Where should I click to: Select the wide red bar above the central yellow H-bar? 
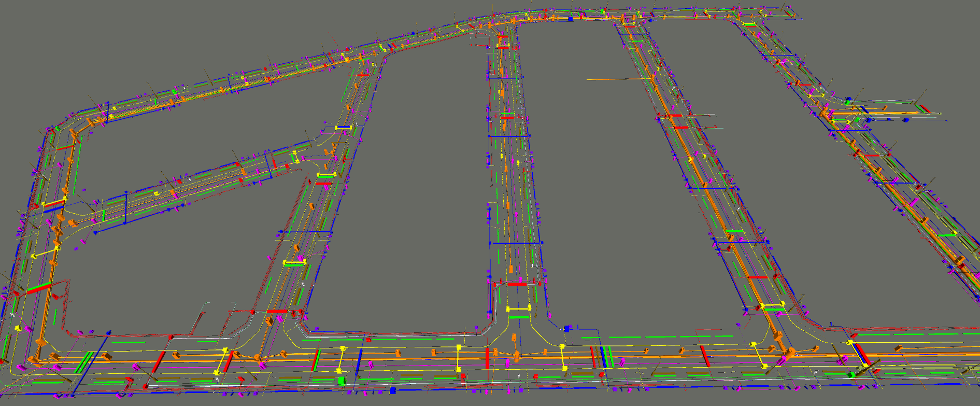[517, 284]
